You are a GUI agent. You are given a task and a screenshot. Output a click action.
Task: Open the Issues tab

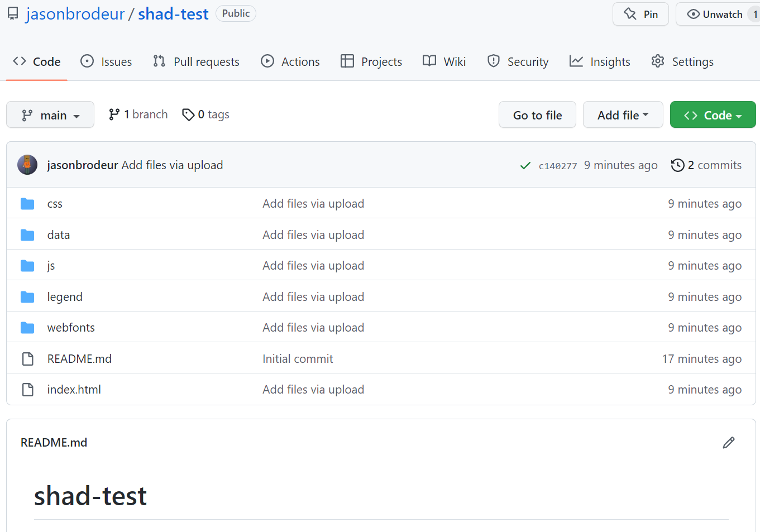coord(106,61)
